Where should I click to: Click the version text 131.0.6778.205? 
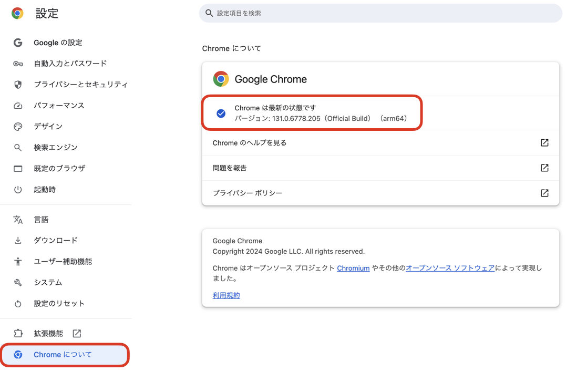(296, 119)
